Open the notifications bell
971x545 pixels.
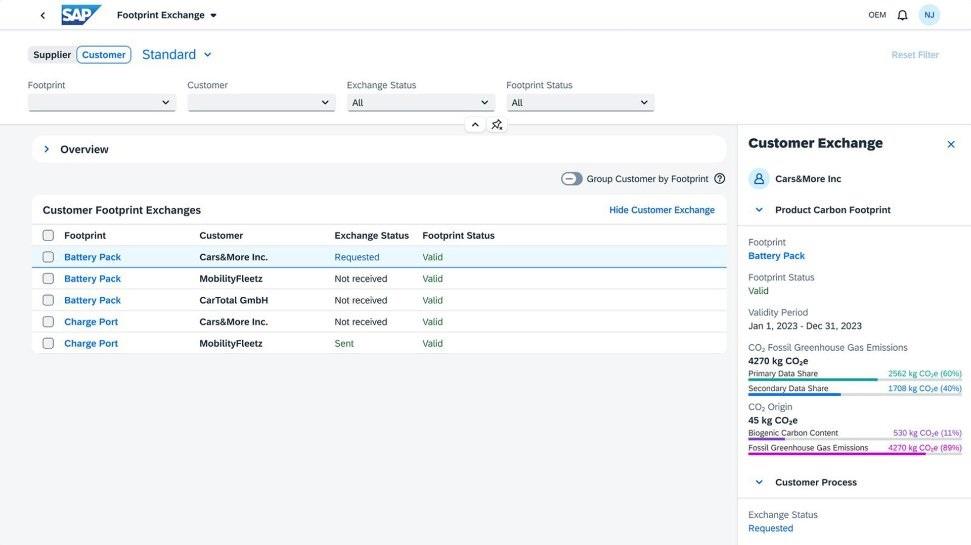(x=902, y=15)
